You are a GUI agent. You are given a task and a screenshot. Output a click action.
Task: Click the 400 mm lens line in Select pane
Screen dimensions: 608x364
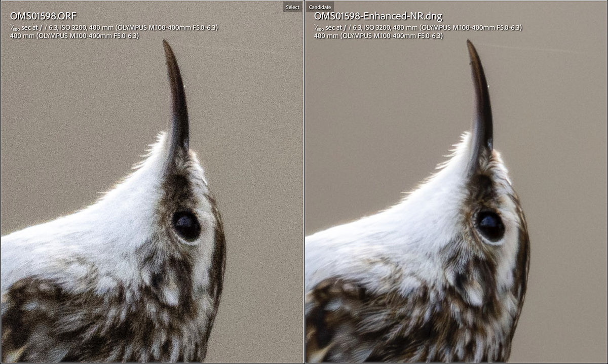[x=74, y=36]
